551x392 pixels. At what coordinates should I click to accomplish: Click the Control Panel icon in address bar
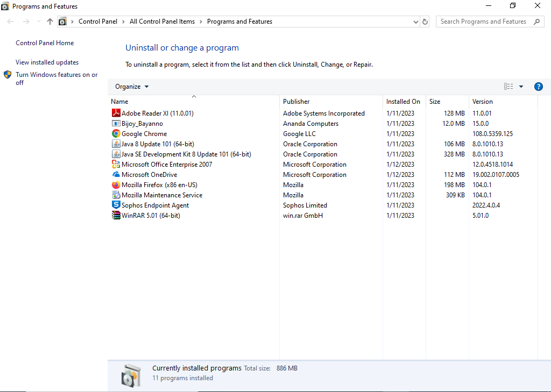62,22
